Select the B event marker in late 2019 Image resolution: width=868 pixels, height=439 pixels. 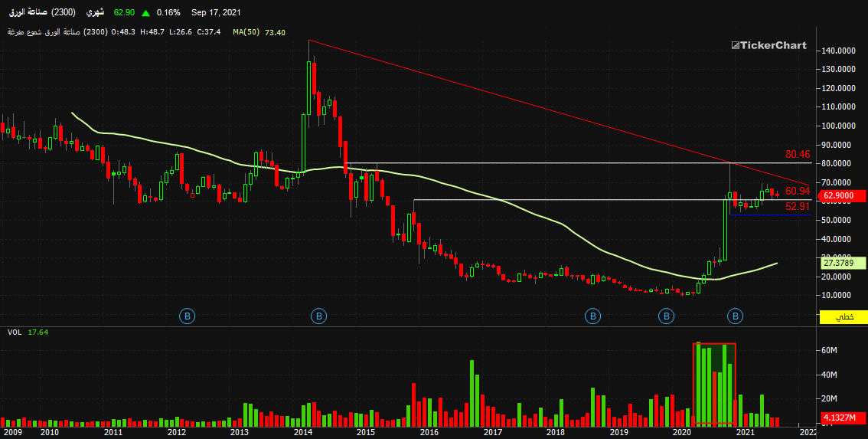(x=666, y=316)
